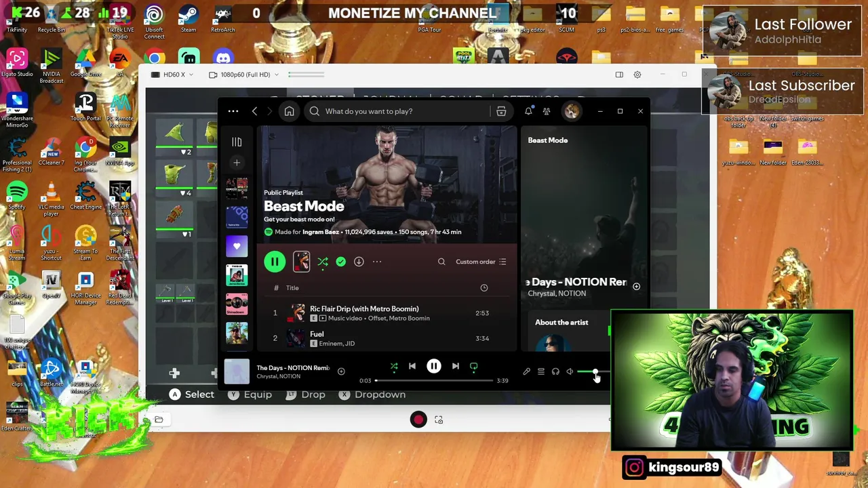
Task: Toggle the saved-to-library green checkmark
Action: coord(340,262)
